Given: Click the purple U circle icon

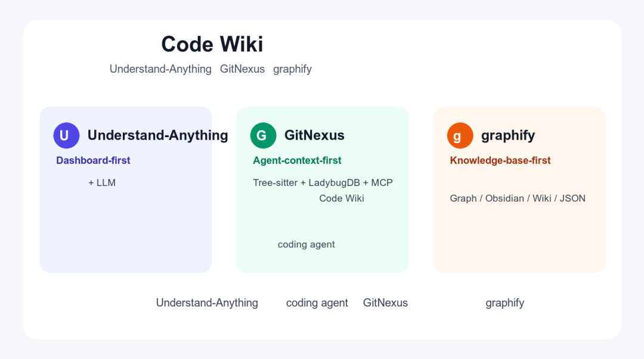Looking at the screenshot, I should (66, 135).
